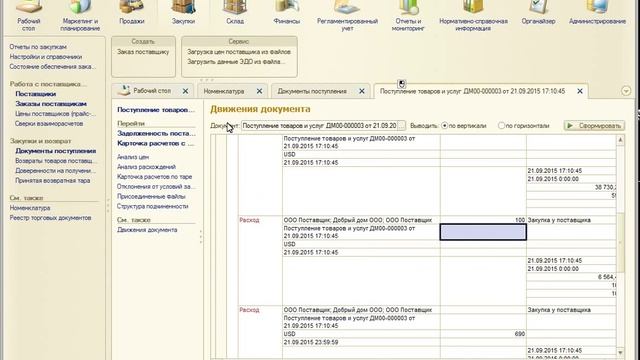The height and width of the screenshot is (360, 640).
Task: Select the по горизонтали radio button
Action: (501, 126)
